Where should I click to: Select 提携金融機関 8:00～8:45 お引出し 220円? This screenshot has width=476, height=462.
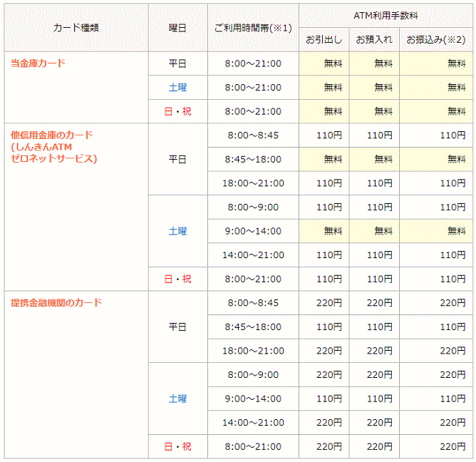click(324, 303)
